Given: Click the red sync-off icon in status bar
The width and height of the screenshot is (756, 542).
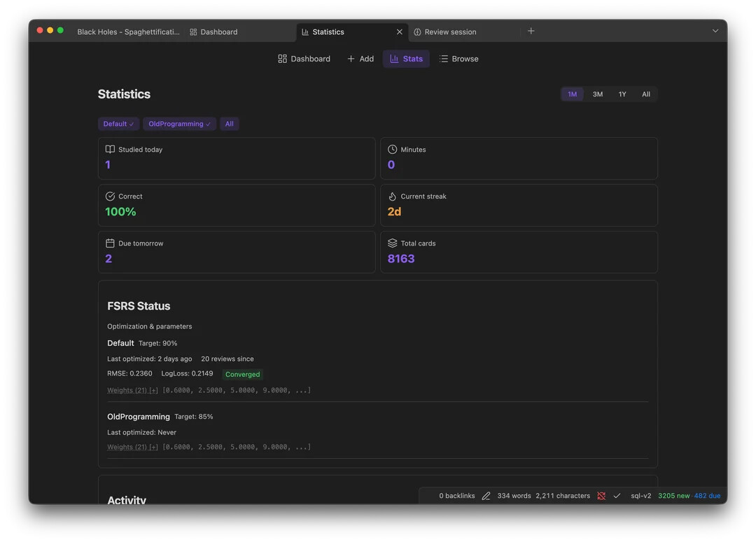Looking at the screenshot, I should pyautogui.click(x=601, y=496).
